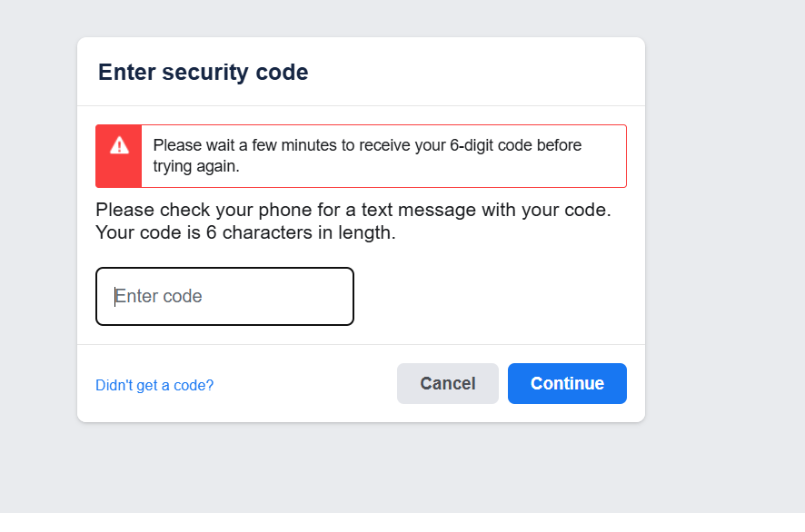Submit the code with the blue Continue button
The width and height of the screenshot is (805, 532).
(x=567, y=383)
